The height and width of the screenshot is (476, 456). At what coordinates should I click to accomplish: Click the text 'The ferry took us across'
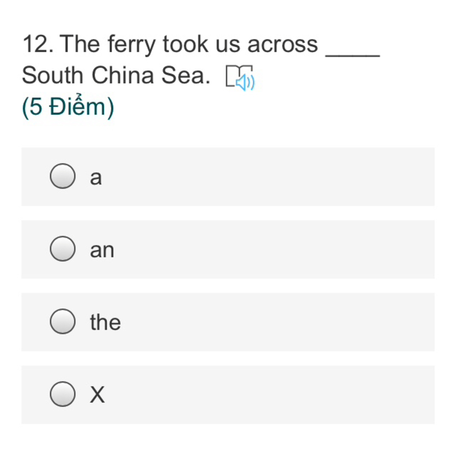(188, 45)
